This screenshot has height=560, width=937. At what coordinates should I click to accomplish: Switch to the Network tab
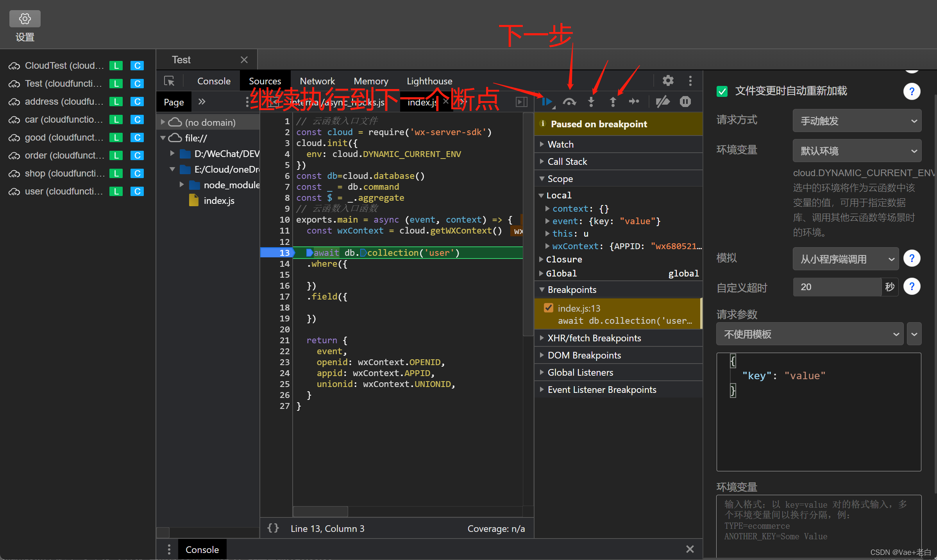(317, 81)
